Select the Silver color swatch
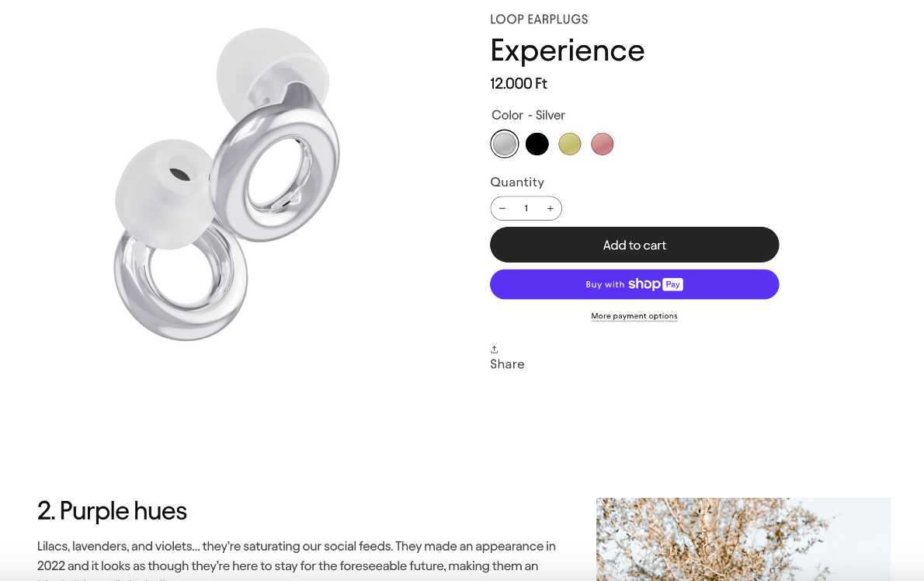Viewport: 924px width, 581px height. (x=505, y=144)
